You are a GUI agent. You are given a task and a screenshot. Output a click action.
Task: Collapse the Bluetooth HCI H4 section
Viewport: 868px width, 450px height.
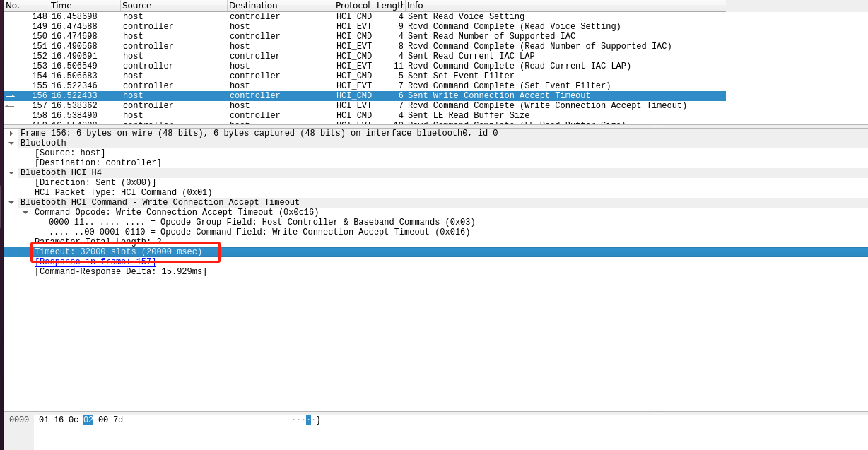coord(11,172)
